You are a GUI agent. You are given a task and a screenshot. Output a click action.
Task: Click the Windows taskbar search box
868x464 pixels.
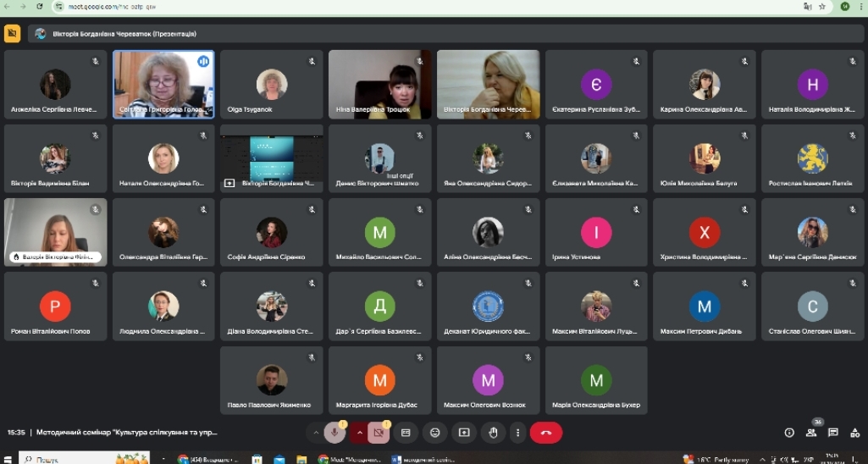[59, 459]
